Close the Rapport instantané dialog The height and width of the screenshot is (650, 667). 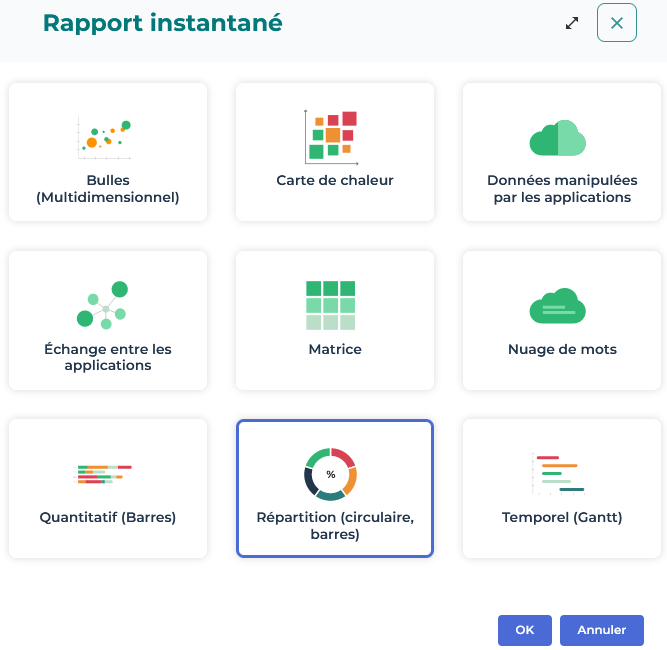(x=617, y=23)
